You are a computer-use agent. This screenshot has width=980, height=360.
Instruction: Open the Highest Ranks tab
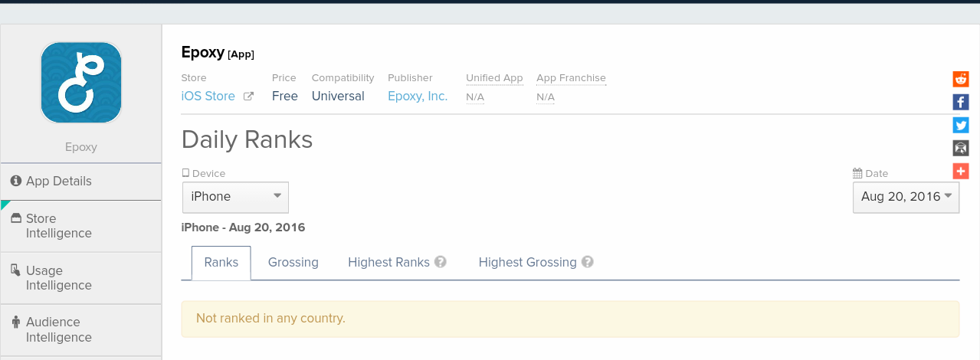[388, 263]
